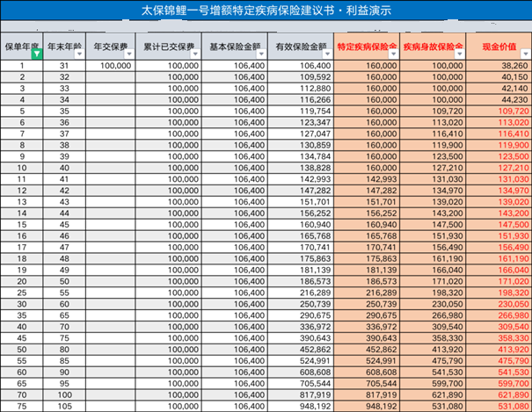Open the 基本保险金额 column filter dropdown
Image resolution: width=532 pixels, height=412 pixels.
(x=261, y=54)
